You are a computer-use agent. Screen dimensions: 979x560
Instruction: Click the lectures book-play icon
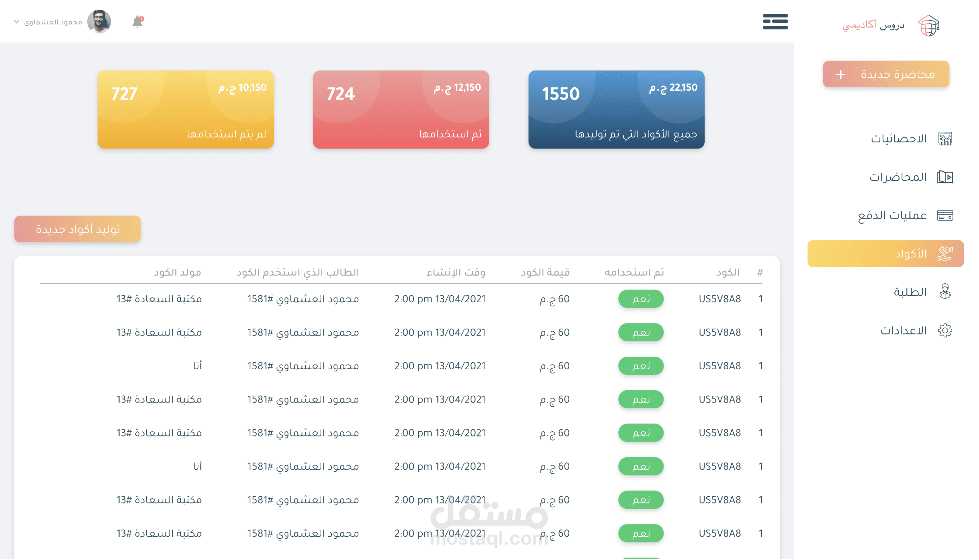945,177
